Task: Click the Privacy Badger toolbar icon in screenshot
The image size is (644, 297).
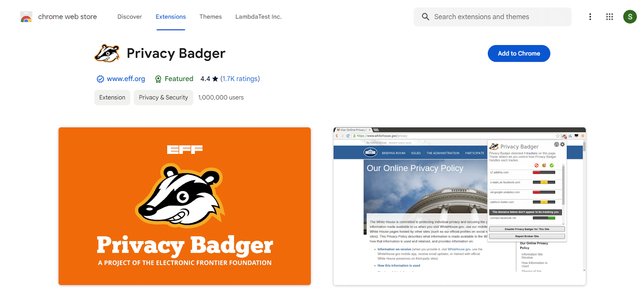Action: (x=564, y=136)
